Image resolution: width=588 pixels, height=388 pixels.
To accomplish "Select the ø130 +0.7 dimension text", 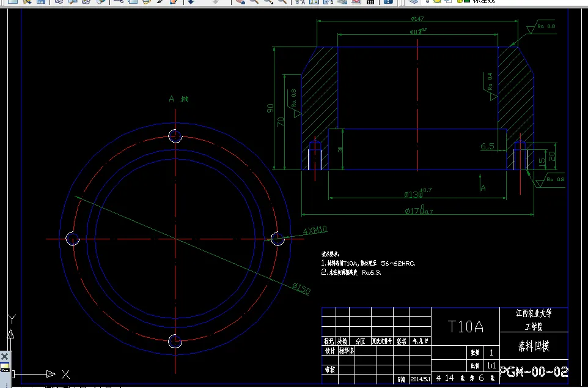I will (x=417, y=193).
